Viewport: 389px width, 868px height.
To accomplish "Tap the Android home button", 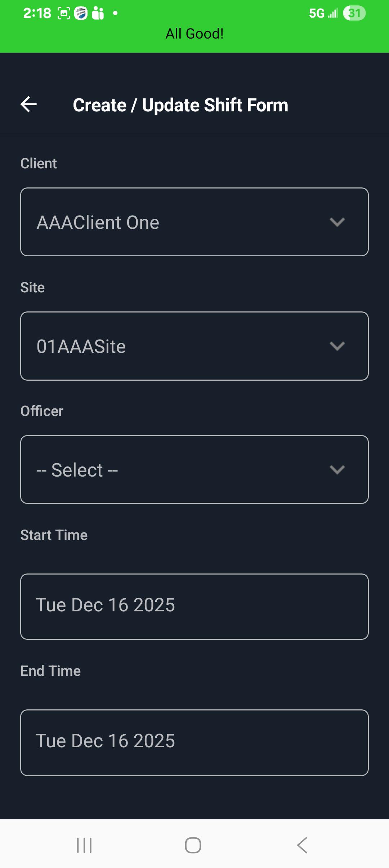I will (x=193, y=845).
